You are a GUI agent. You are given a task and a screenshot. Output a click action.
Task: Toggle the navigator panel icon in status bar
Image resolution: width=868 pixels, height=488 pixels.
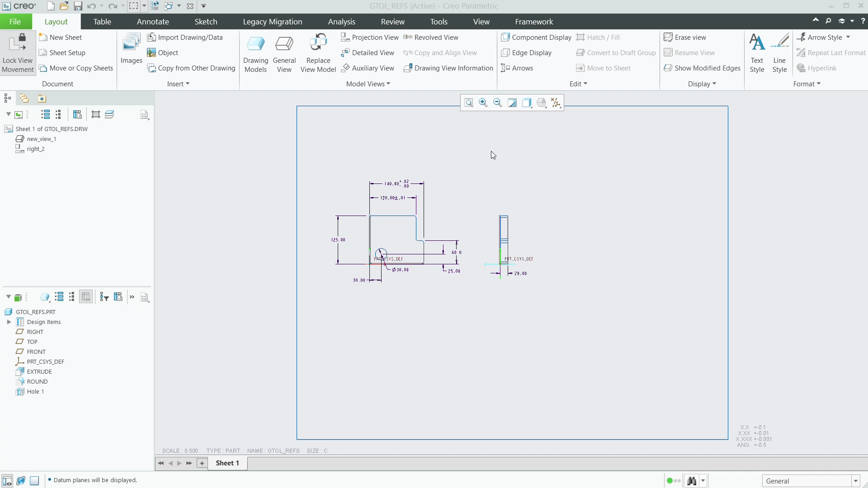click(x=7, y=481)
